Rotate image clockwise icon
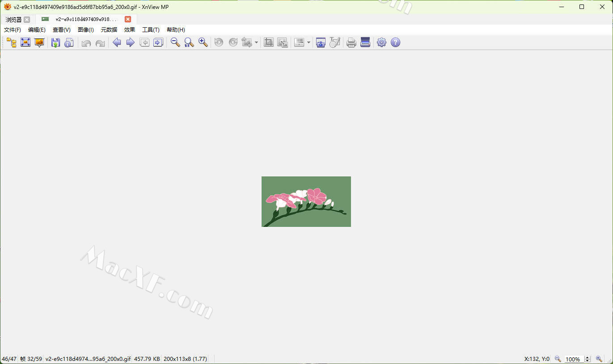 click(233, 42)
